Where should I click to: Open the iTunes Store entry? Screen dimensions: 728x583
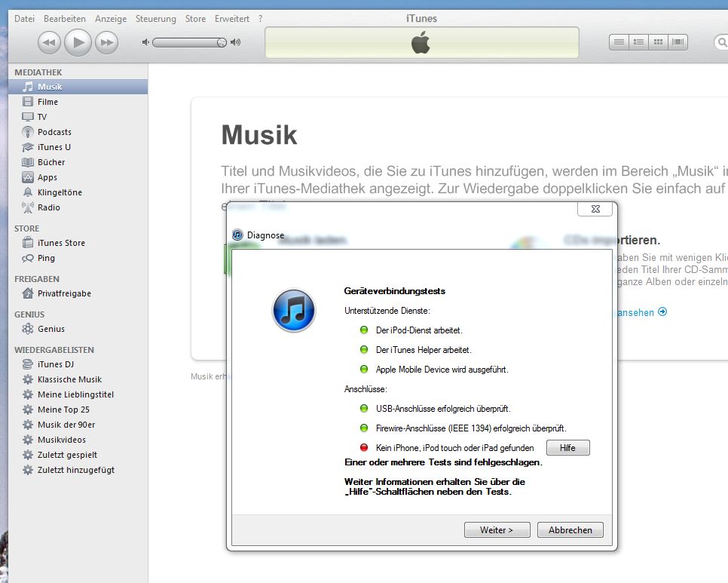pyautogui.click(x=78, y=243)
